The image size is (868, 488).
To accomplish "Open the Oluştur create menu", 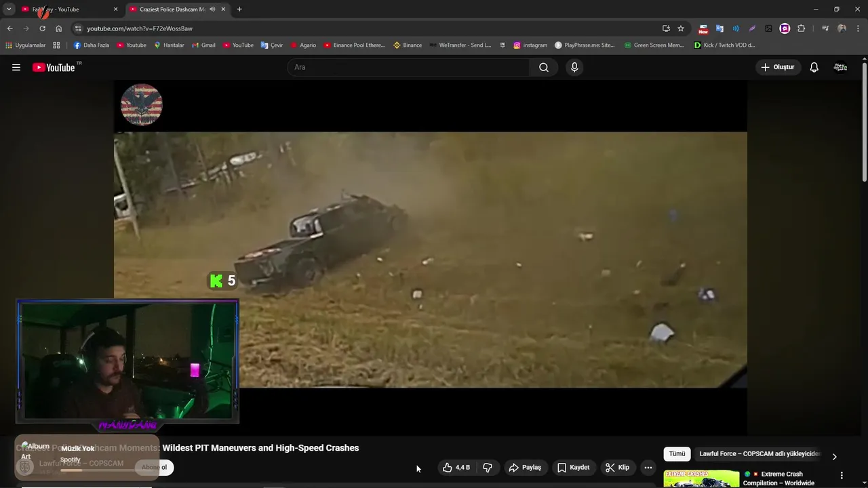I will click(778, 67).
